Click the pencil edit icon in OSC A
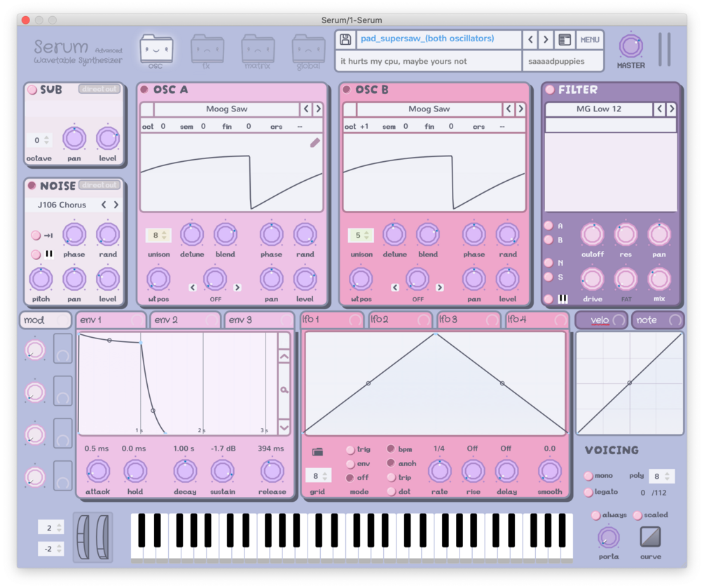 (x=315, y=143)
